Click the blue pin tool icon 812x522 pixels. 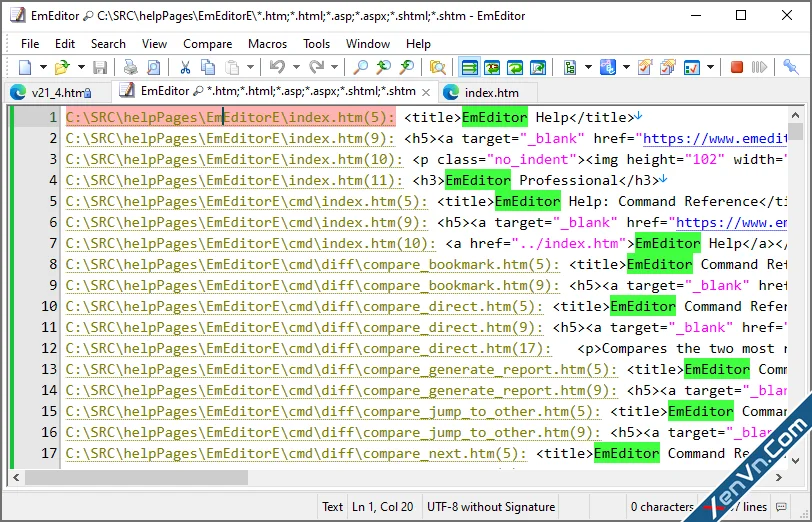coord(790,67)
